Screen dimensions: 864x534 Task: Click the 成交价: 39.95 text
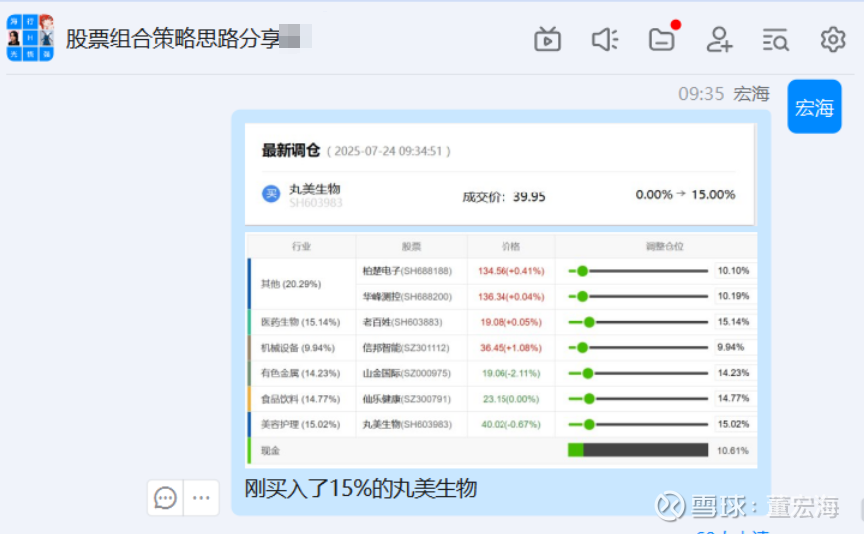coord(504,197)
